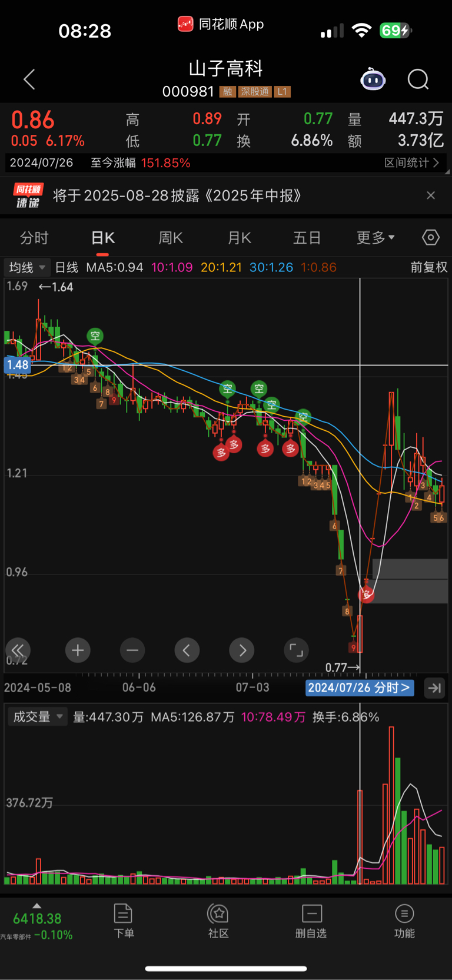
Task: Tap the back arrow icon
Action: (x=29, y=79)
